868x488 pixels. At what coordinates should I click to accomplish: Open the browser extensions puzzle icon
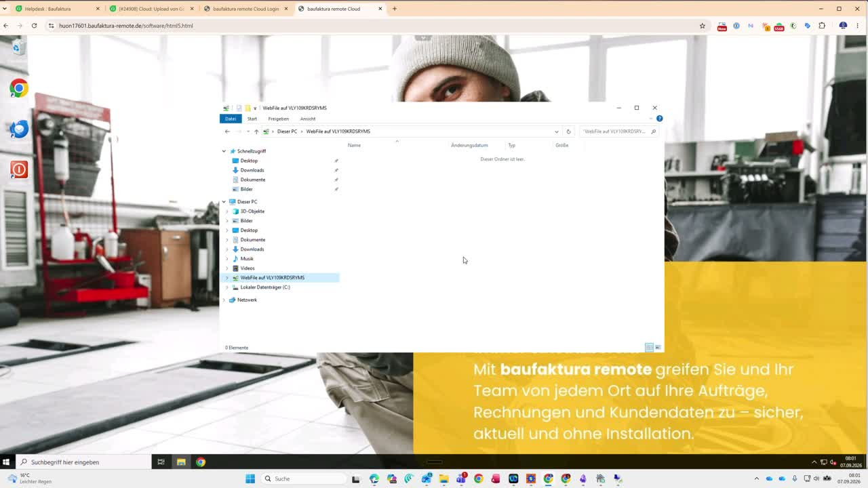(822, 26)
